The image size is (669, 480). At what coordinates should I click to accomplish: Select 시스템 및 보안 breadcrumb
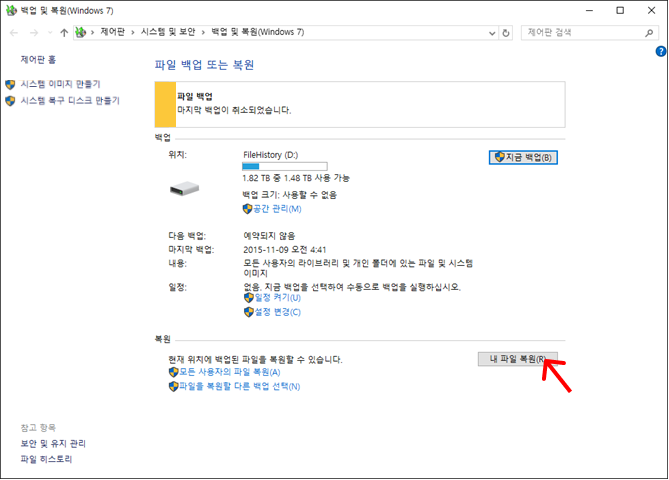168,32
